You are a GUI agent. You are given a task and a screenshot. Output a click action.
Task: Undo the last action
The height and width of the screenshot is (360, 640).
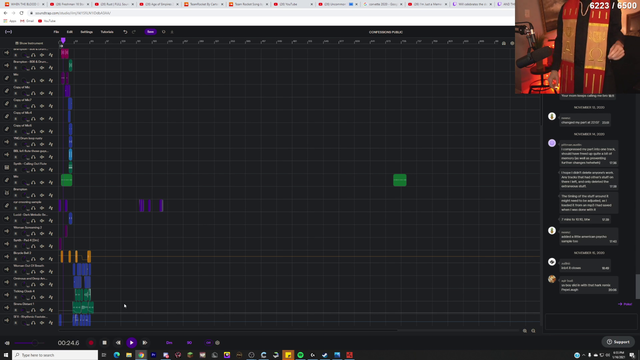125,32
